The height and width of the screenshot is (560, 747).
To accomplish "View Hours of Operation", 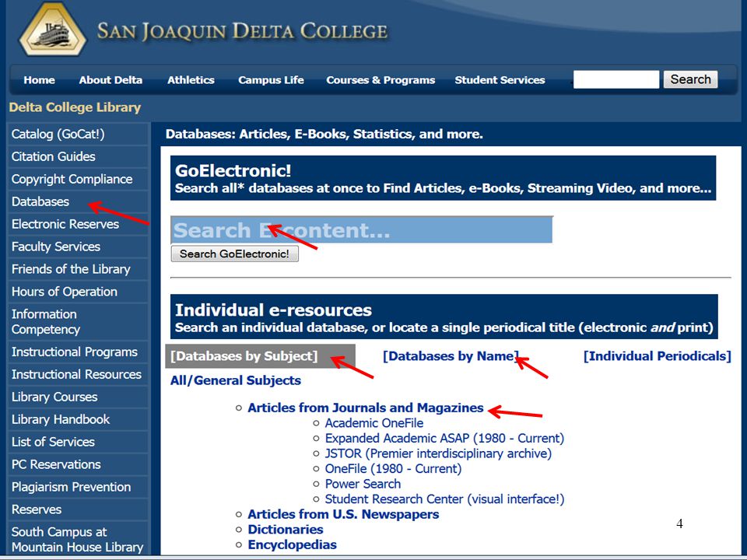I will click(65, 292).
